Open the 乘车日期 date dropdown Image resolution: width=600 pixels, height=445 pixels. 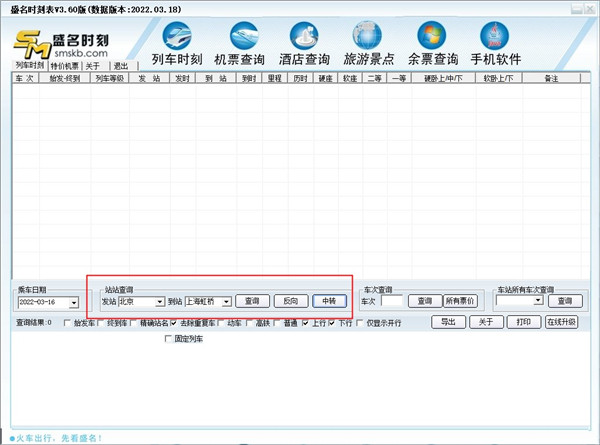pyautogui.click(x=74, y=303)
